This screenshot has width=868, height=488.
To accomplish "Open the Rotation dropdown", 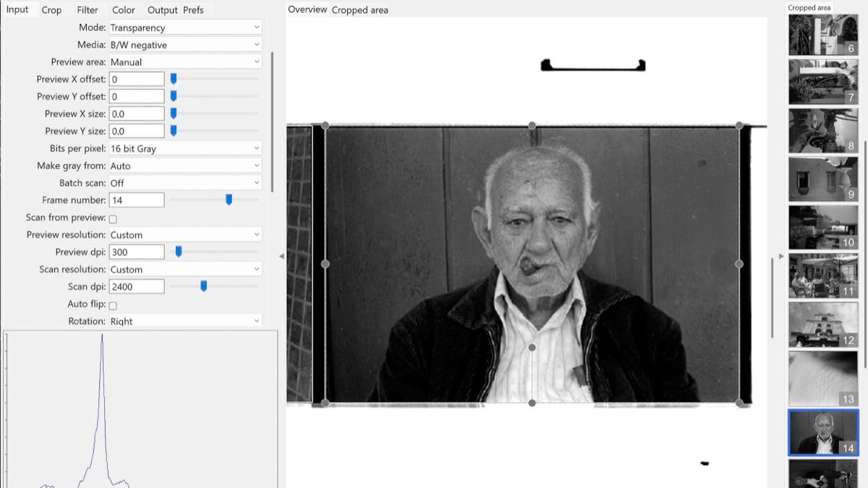I will [x=185, y=320].
